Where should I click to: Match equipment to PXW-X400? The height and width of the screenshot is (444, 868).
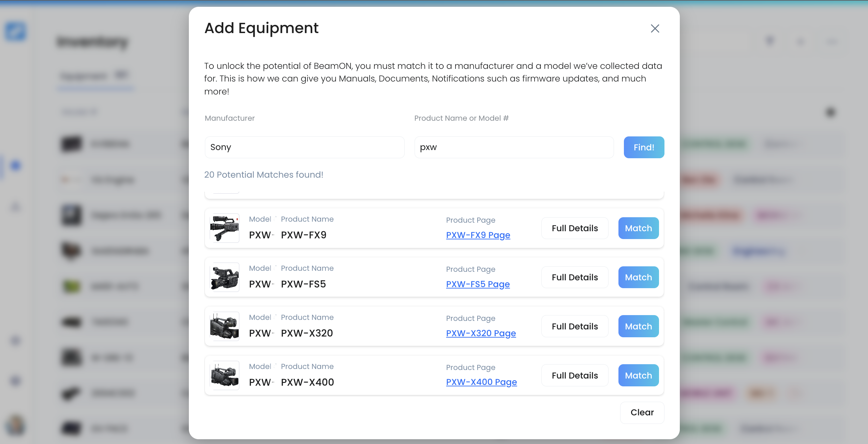pyautogui.click(x=638, y=375)
